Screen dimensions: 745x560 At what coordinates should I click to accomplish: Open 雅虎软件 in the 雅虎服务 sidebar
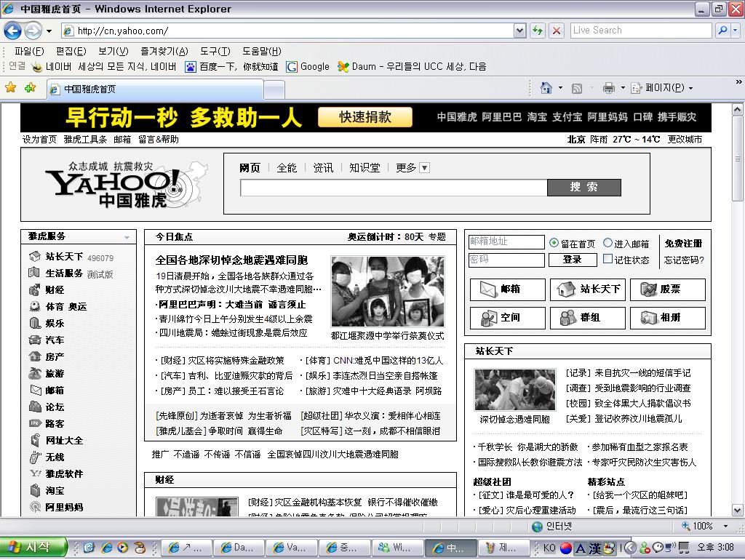[64, 474]
